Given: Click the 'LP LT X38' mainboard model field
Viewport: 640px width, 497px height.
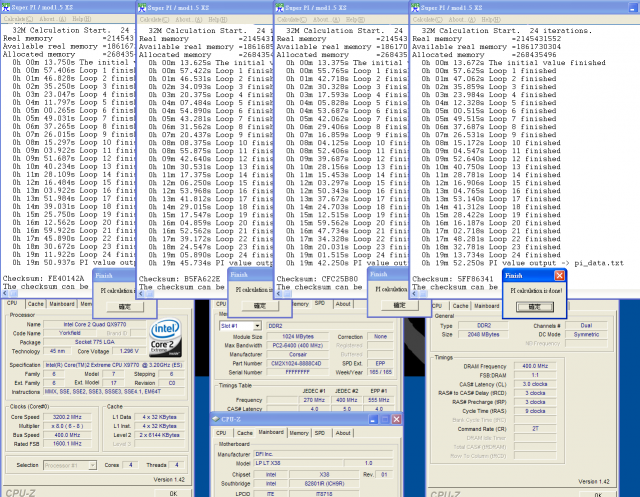Looking at the screenshot, I should [299, 463].
